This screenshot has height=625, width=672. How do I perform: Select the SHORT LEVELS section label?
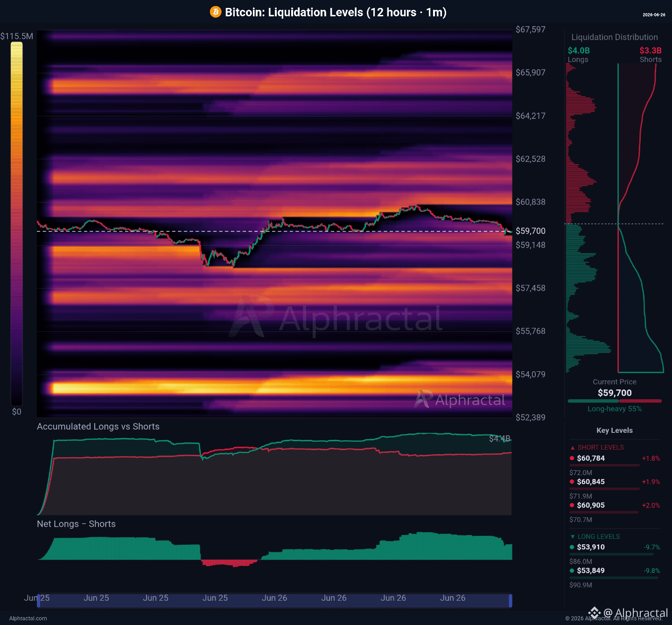pos(601,447)
